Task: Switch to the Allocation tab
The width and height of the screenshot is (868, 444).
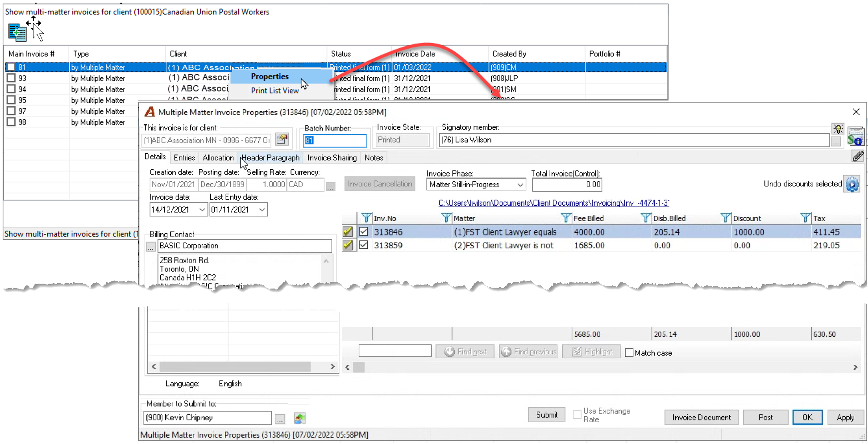Action: click(x=218, y=158)
